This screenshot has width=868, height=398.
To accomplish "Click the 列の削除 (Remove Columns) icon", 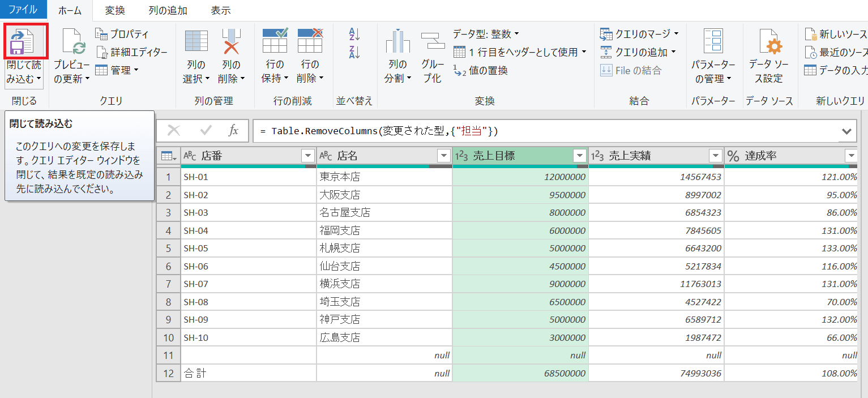I will point(232,42).
